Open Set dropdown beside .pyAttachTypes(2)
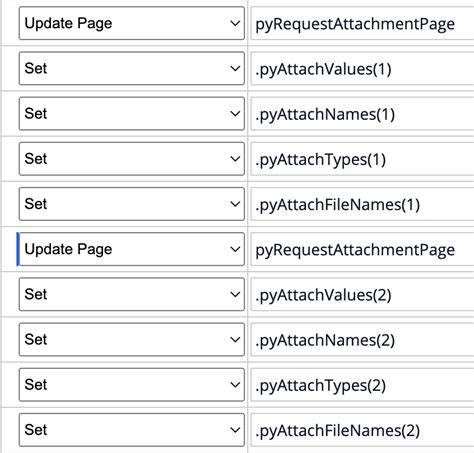 pyautogui.click(x=132, y=385)
